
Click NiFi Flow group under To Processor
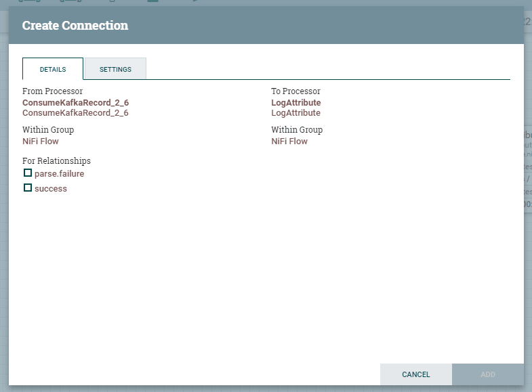coord(289,141)
